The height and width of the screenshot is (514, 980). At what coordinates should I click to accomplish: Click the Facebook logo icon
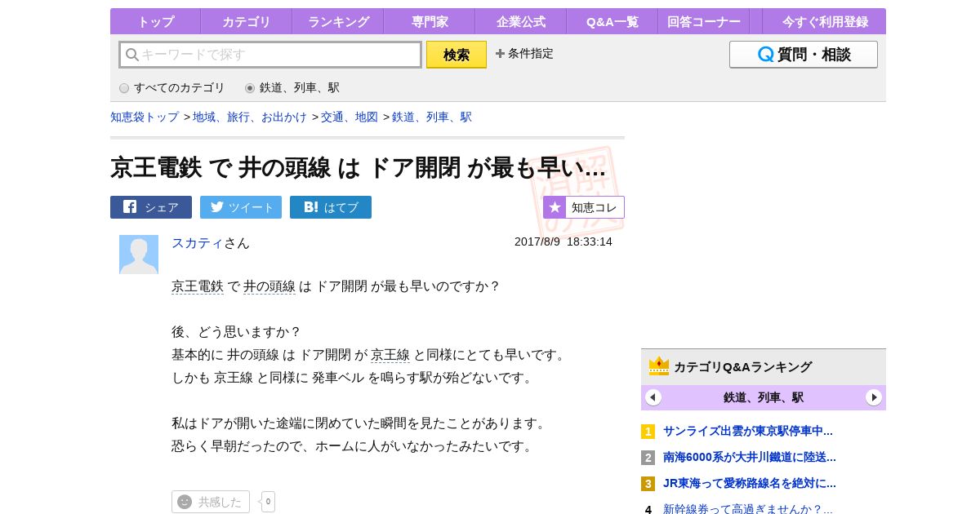[x=130, y=206]
